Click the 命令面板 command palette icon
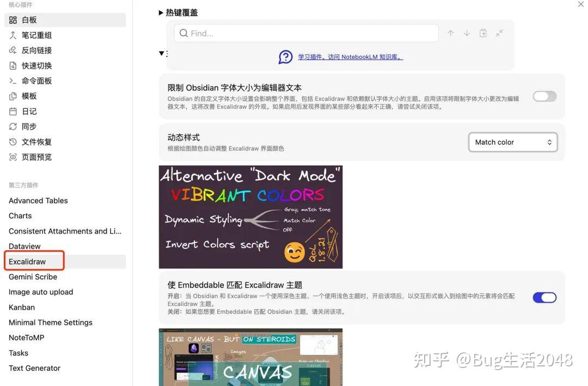The height and width of the screenshot is (386, 588). [13, 81]
